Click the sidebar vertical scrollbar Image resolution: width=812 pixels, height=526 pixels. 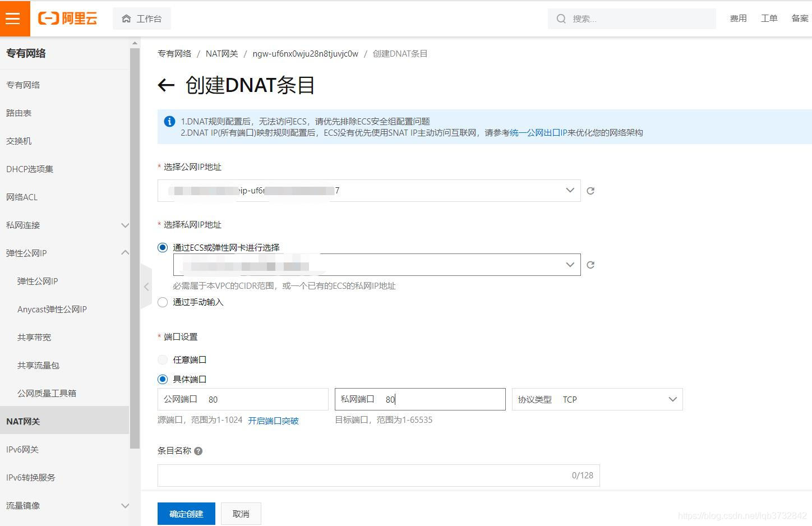tap(135, 248)
